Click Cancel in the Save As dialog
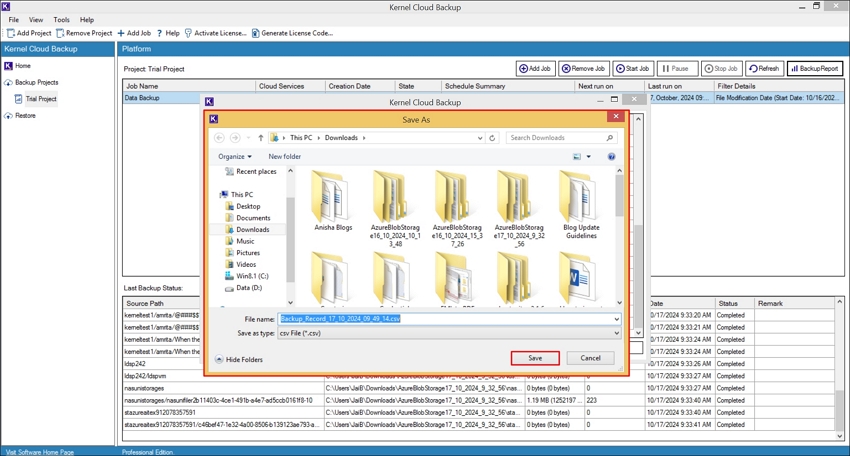 click(x=590, y=358)
